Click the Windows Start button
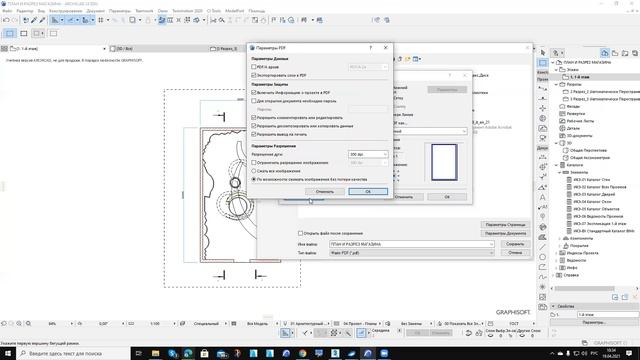The image size is (640, 360). (8, 353)
